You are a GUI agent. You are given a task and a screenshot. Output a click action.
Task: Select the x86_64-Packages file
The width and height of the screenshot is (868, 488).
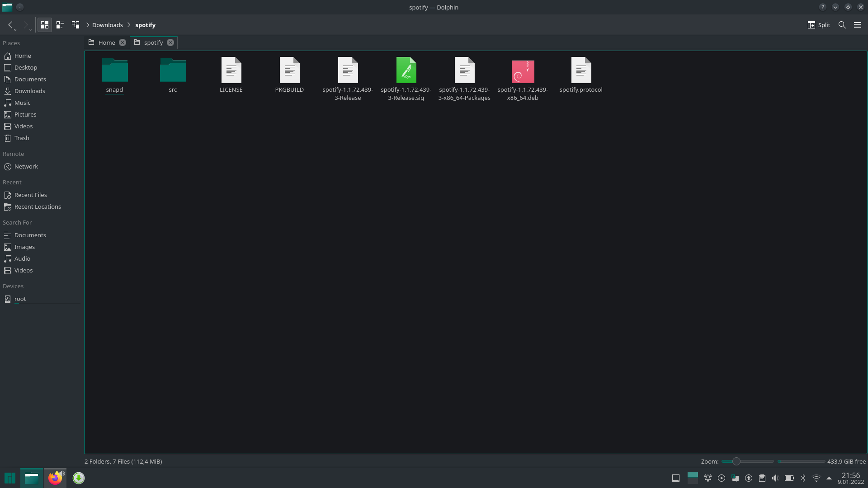[464, 79]
